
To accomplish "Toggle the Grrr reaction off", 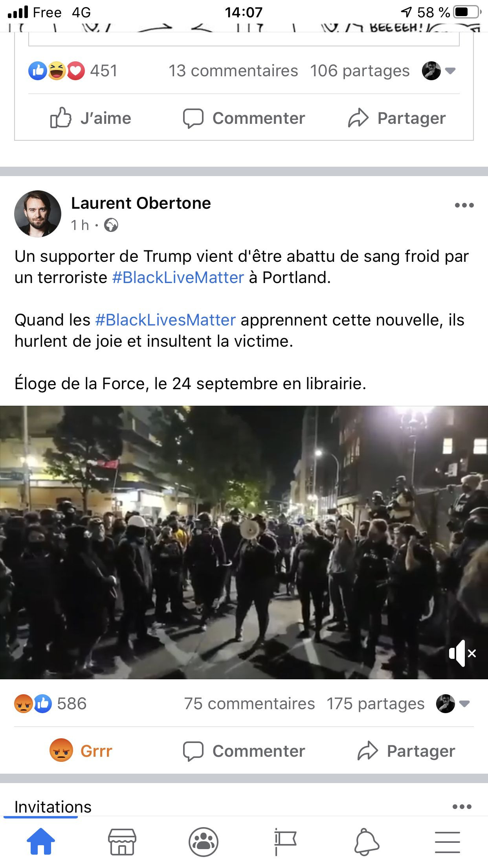I will coord(81,750).
